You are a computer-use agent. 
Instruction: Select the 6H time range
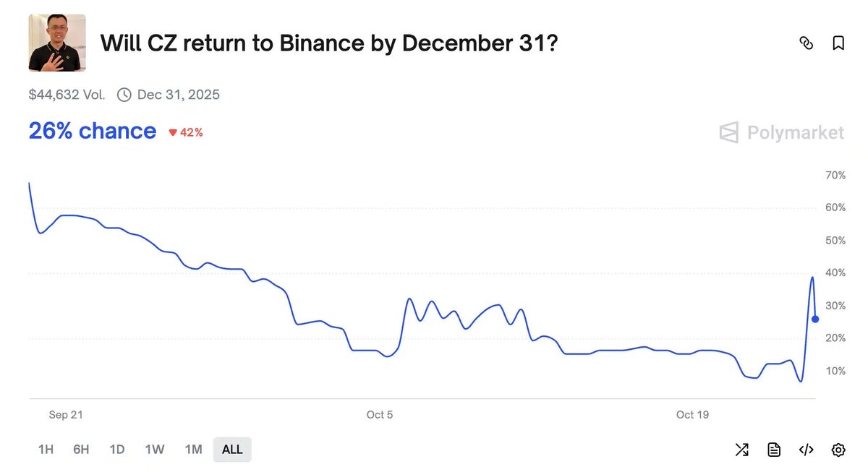tap(81, 450)
